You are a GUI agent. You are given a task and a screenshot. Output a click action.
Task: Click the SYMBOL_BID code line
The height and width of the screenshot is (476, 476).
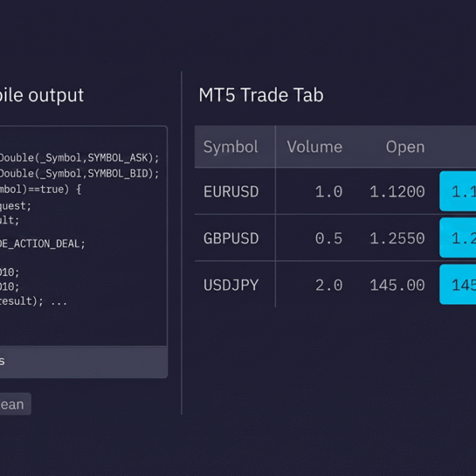click(79, 174)
